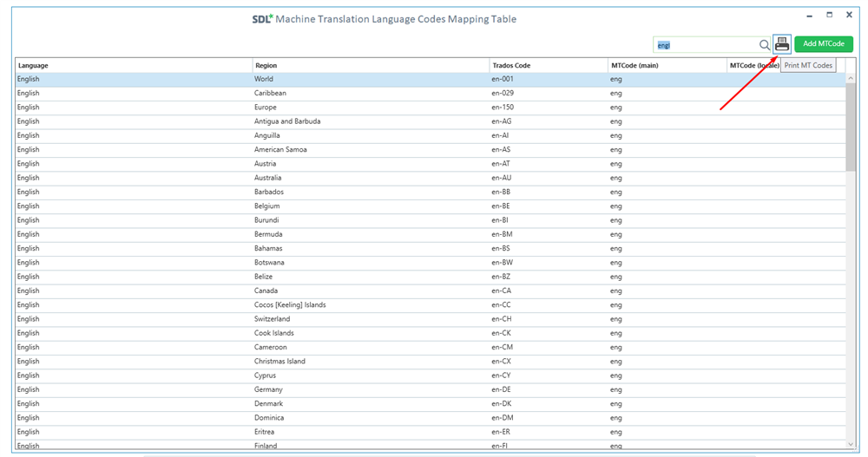Select the 'Bermuda' region cell
Screen dimensions: 868x457
371,234
